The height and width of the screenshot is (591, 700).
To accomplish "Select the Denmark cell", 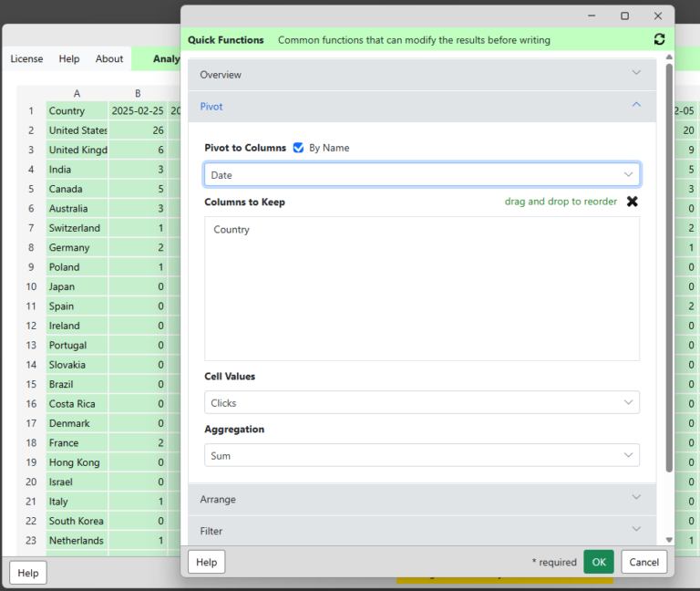I will [77, 423].
